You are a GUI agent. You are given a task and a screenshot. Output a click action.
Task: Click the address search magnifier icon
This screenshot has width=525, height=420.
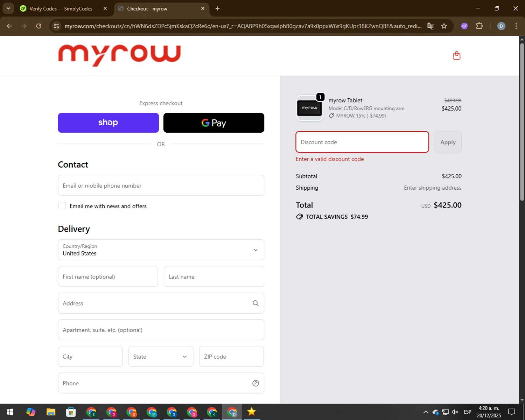(255, 303)
